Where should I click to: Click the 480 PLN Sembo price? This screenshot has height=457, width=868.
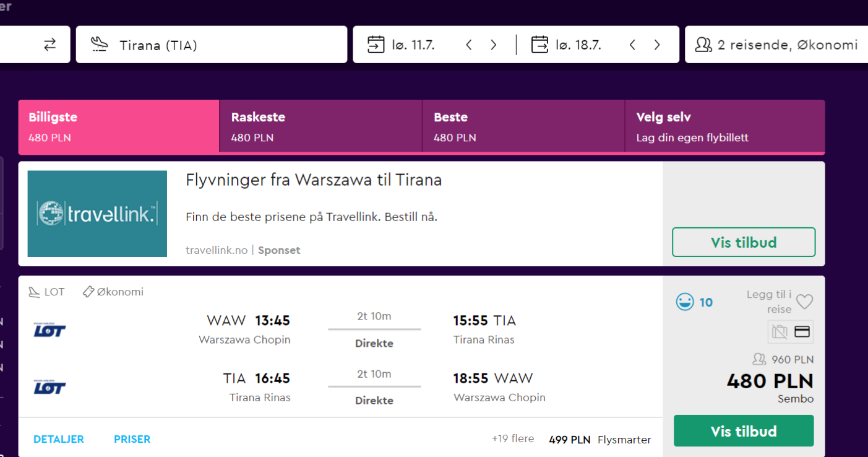point(770,381)
